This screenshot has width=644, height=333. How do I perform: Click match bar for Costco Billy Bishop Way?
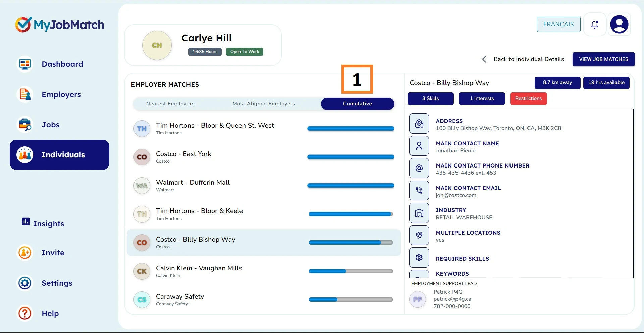351,243
